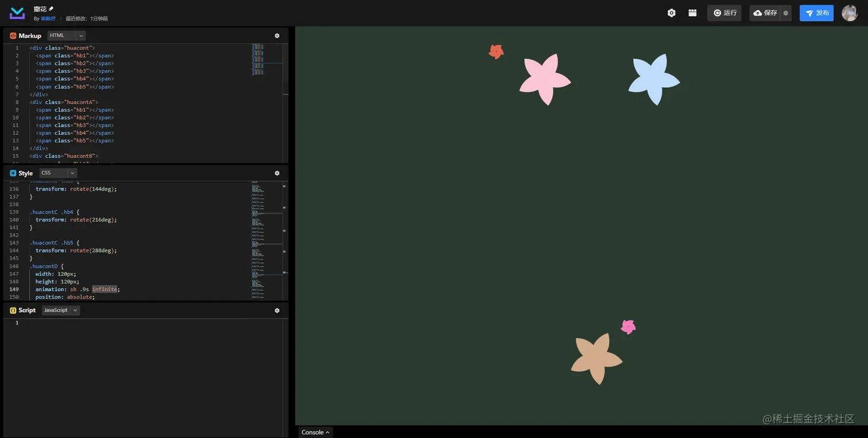Open the layout switcher icon in the top bar

click(693, 13)
